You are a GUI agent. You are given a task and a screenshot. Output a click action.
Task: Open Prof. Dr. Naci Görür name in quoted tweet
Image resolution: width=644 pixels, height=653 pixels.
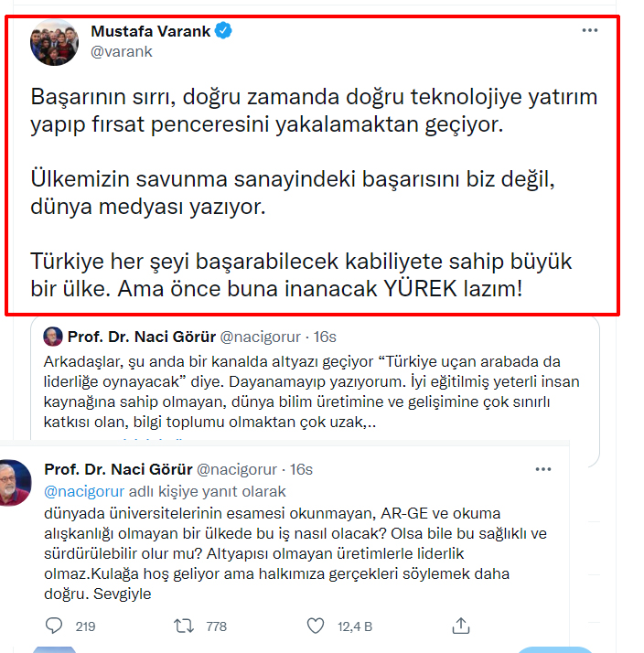(142, 337)
